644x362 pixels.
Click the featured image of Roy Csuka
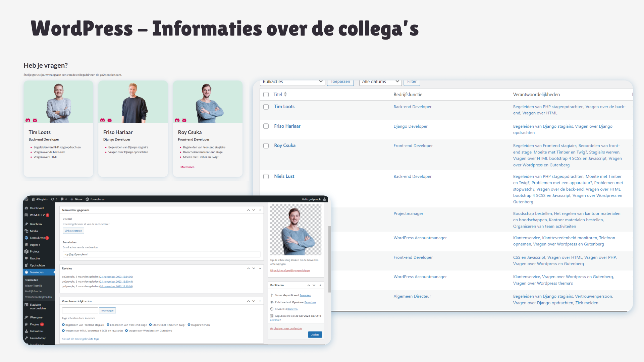pyautogui.click(x=296, y=230)
